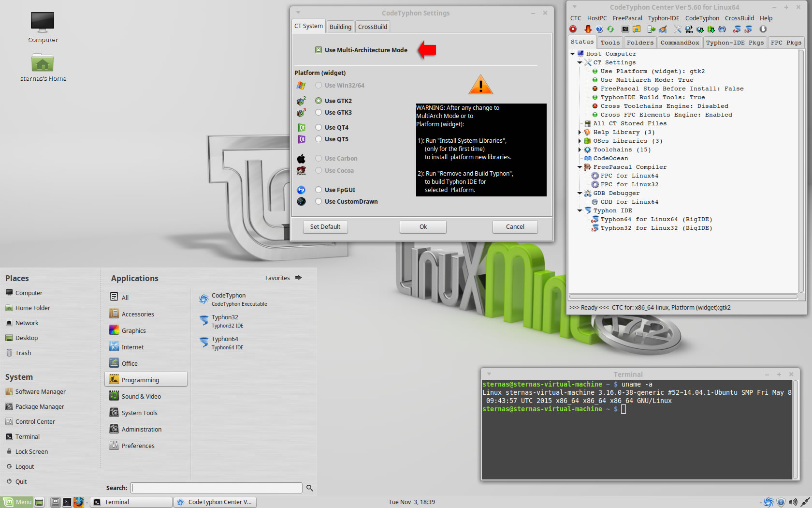Open the blue question-mark help icon

(599, 29)
